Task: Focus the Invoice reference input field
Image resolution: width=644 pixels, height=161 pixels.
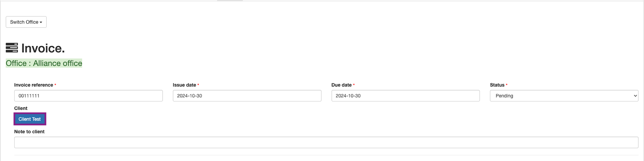Action: (88, 96)
